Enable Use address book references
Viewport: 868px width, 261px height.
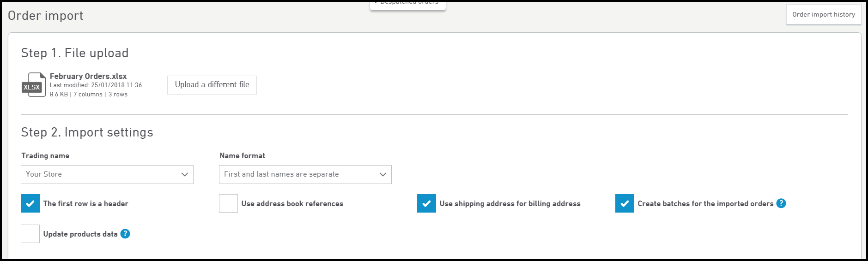click(228, 203)
